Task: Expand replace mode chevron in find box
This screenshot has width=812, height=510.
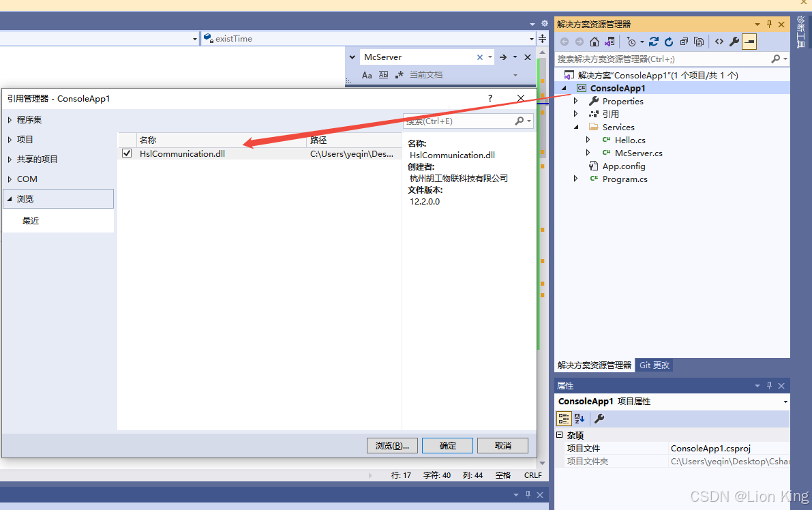Action: (x=352, y=57)
